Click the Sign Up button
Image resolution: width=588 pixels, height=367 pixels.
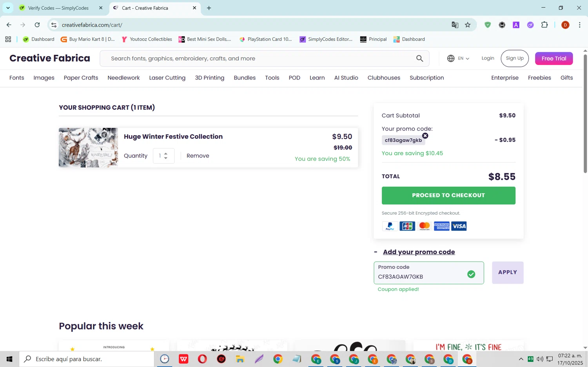point(515,58)
